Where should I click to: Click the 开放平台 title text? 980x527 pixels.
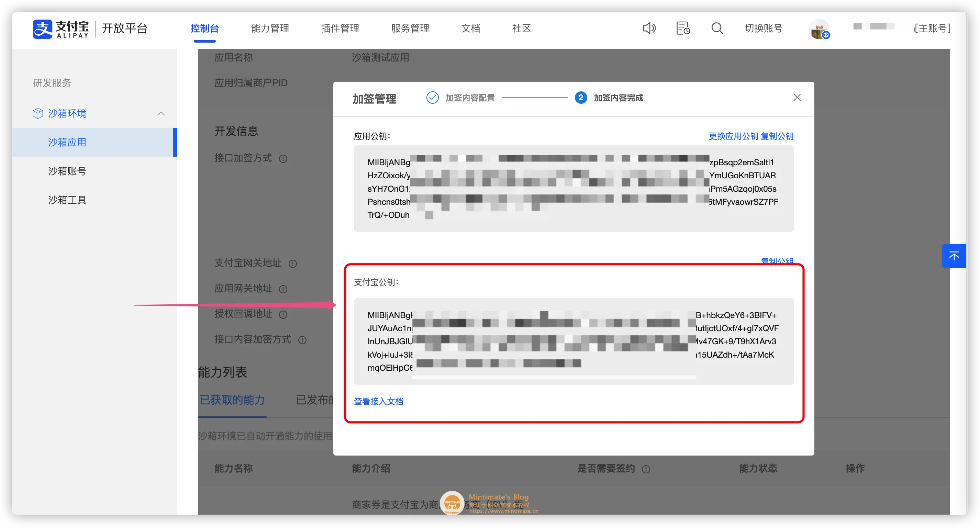124,28
